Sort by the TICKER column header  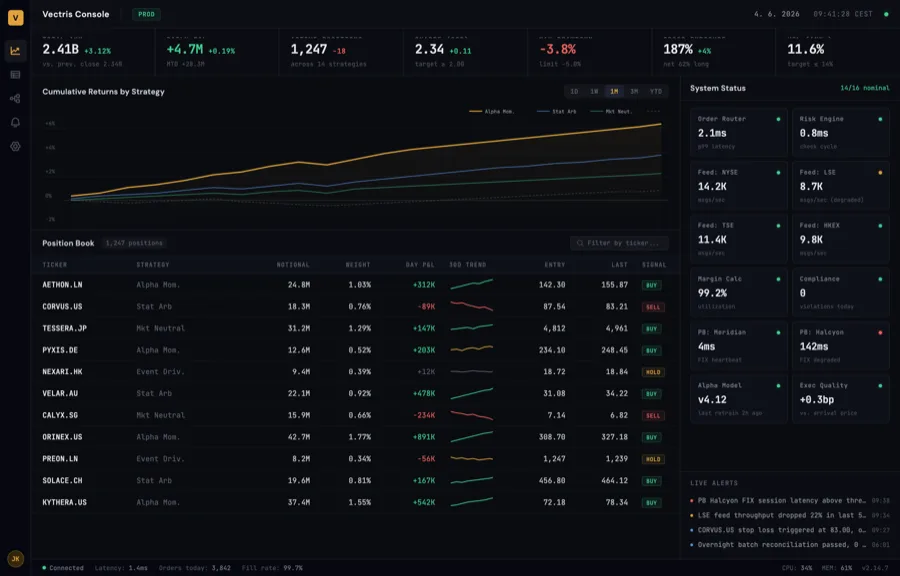coord(55,265)
